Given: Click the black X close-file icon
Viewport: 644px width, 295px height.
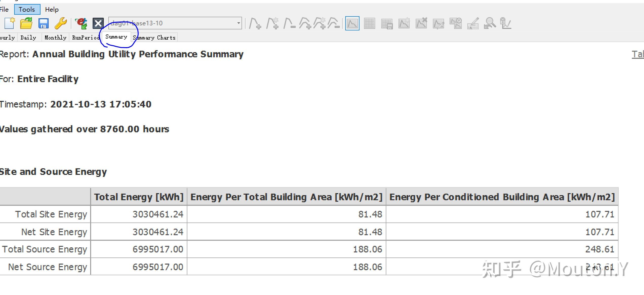Looking at the screenshot, I should point(98,23).
